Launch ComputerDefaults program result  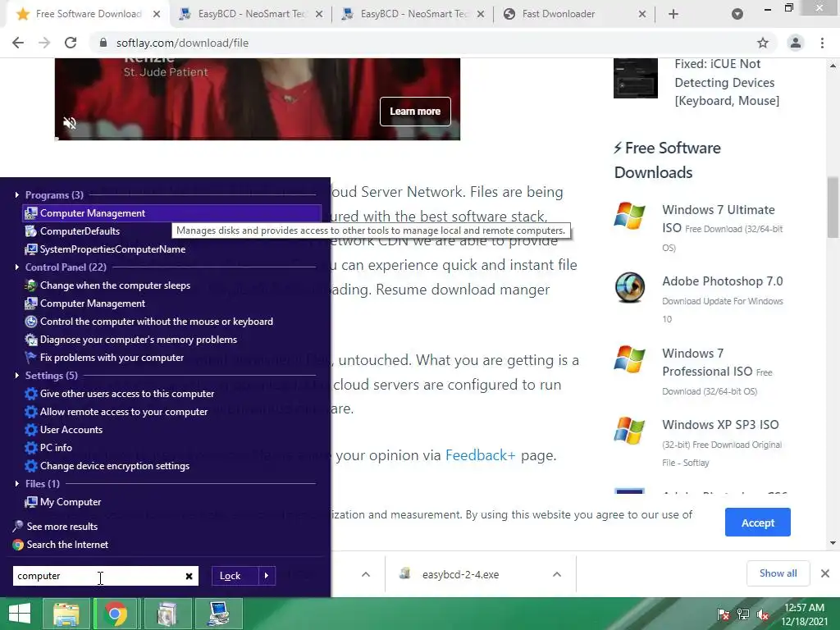pos(80,231)
